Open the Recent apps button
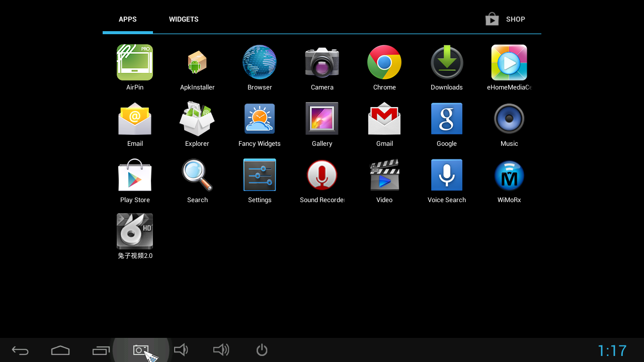Screen dimensions: 644x362 tap(101, 350)
